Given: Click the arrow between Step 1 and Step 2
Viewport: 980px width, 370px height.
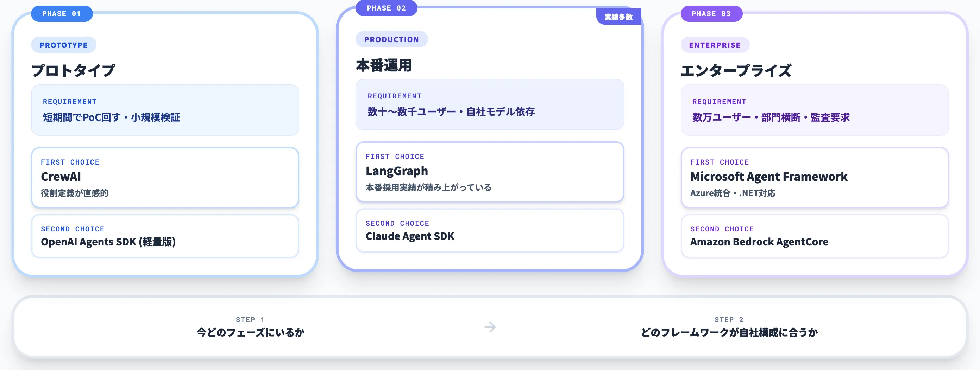Looking at the screenshot, I should tap(490, 327).
